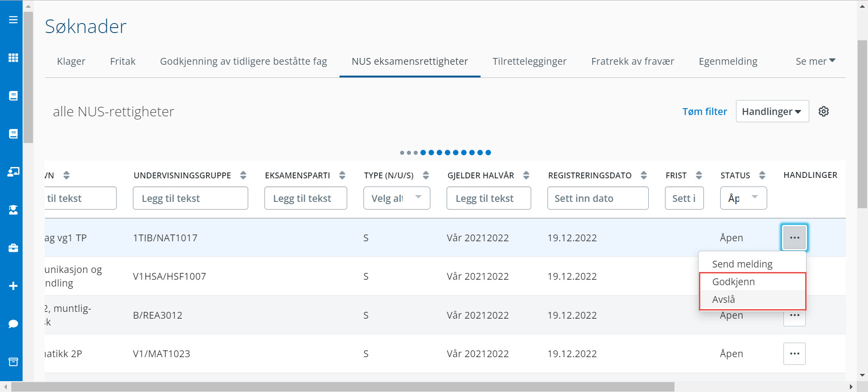Open the Klager tab
Screen dimensions: 868x392
pos(71,62)
